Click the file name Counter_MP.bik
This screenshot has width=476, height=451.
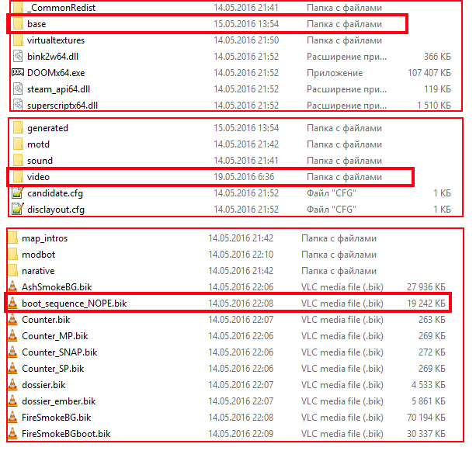(x=54, y=336)
